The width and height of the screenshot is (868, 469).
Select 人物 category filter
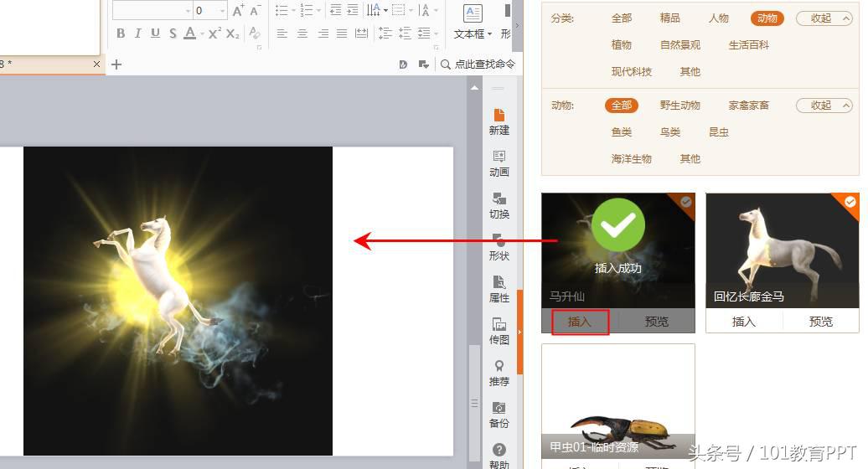pos(719,18)
